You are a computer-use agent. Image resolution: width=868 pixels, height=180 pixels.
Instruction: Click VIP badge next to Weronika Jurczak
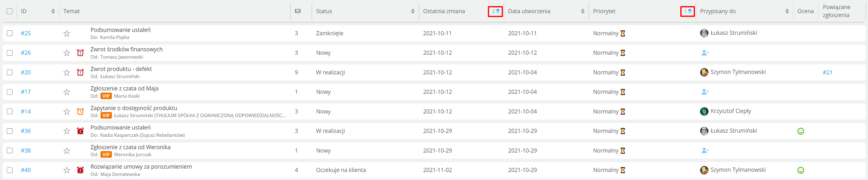click(106, 155)
